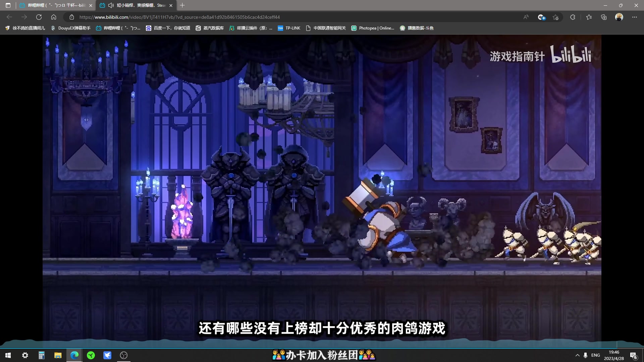Refresh the current page
This screenshot has width=644, height=362.
39,17
